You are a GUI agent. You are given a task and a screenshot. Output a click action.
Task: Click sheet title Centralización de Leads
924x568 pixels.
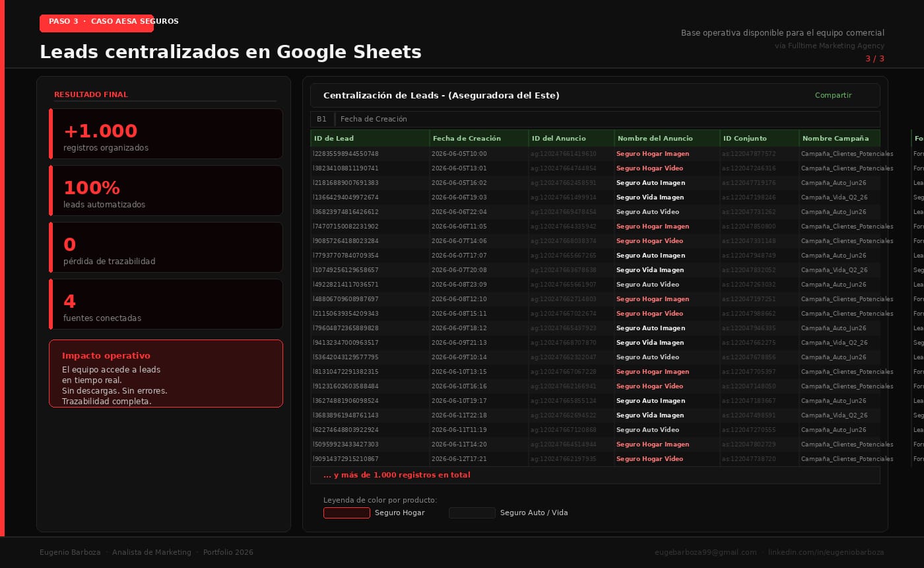point(442,96)
